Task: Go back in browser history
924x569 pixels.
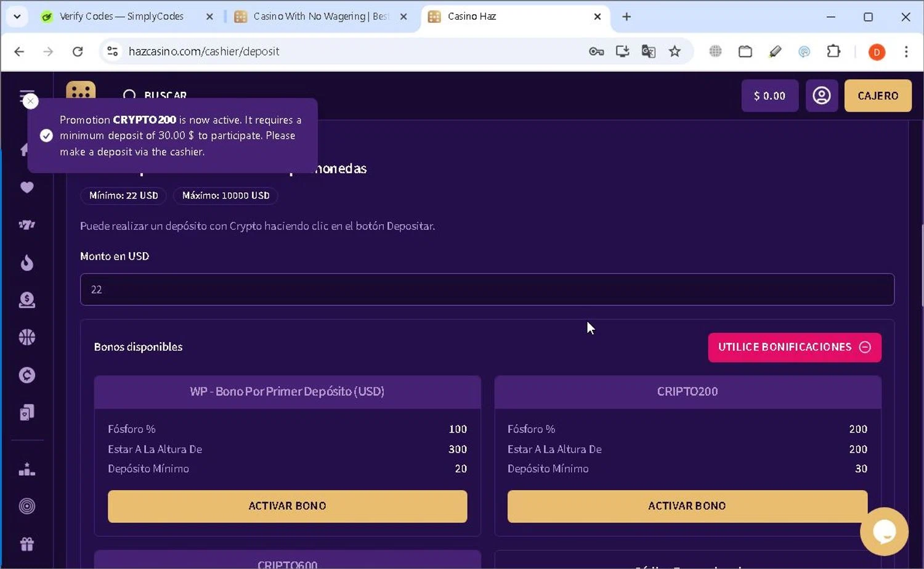Action: point(19,51)
